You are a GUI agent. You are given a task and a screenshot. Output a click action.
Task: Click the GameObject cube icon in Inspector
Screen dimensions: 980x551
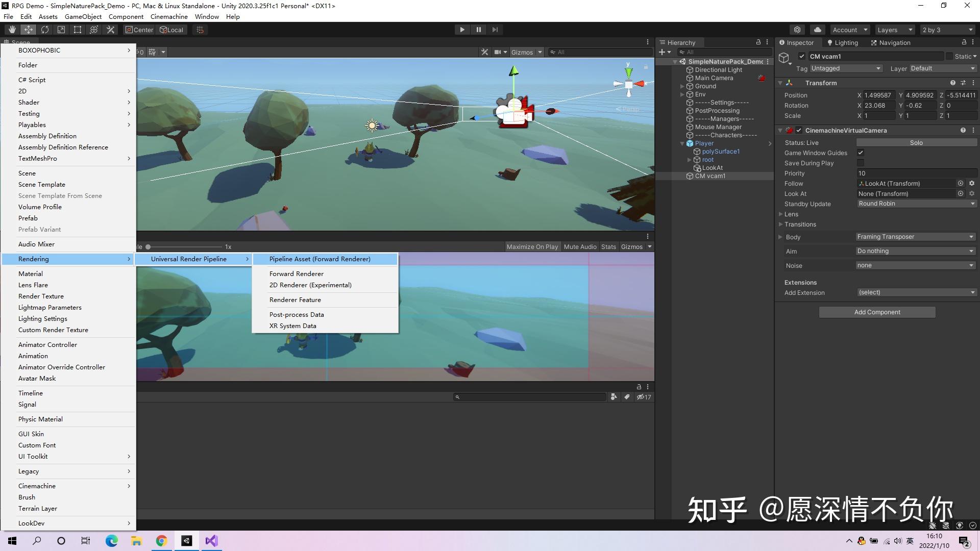pyautogui.click(x=784, y=58)
